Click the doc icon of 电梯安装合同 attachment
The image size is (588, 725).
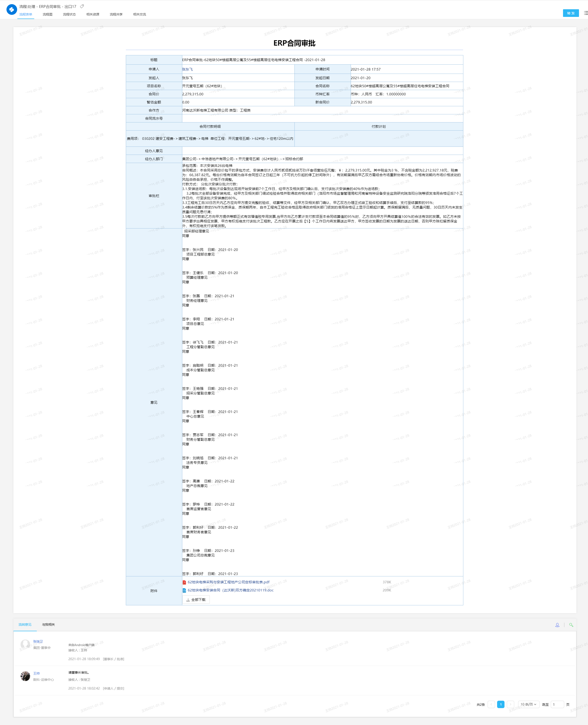(x=184, y=591)
